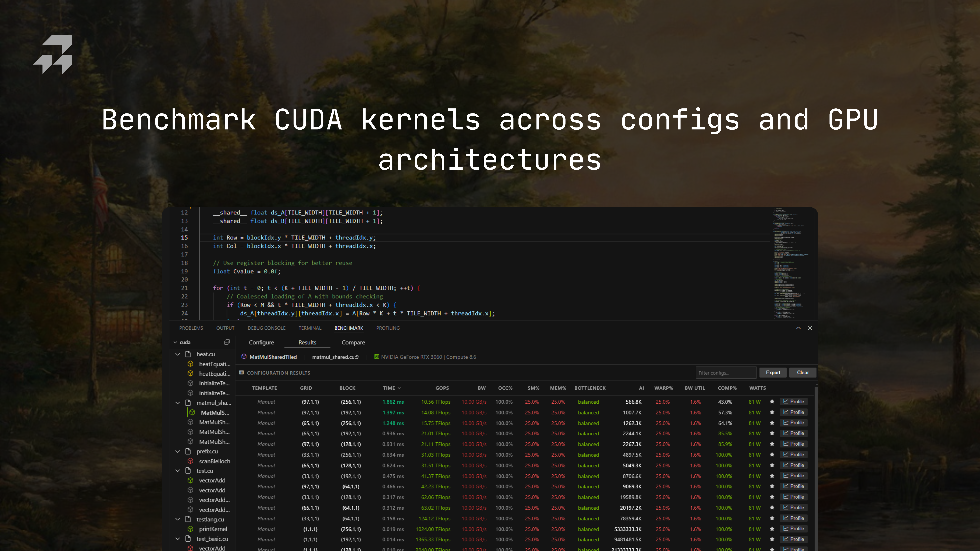This screenshot has width=980, height=551.
Task: Collapse the prefix.cu tree node
Action: click(178, 451)
